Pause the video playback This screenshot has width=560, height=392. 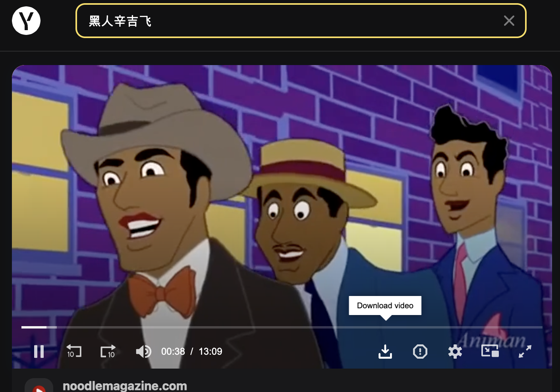click(x=39, y=351)
